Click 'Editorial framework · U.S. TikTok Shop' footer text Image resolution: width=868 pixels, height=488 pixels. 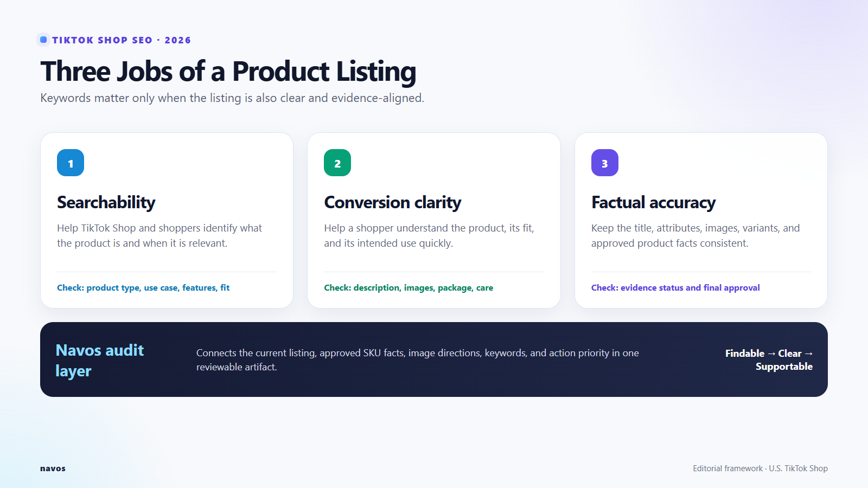tap(760, 468)
